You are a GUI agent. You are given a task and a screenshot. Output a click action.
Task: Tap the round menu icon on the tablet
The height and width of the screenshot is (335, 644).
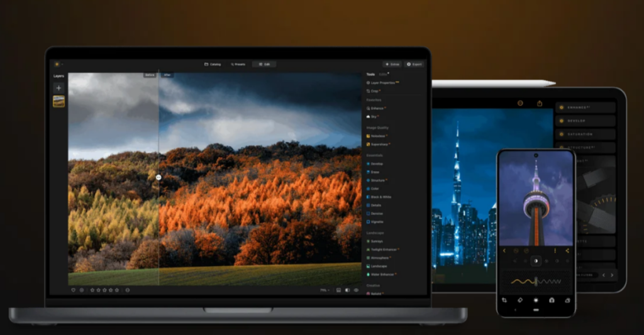[x=520, y=103]
